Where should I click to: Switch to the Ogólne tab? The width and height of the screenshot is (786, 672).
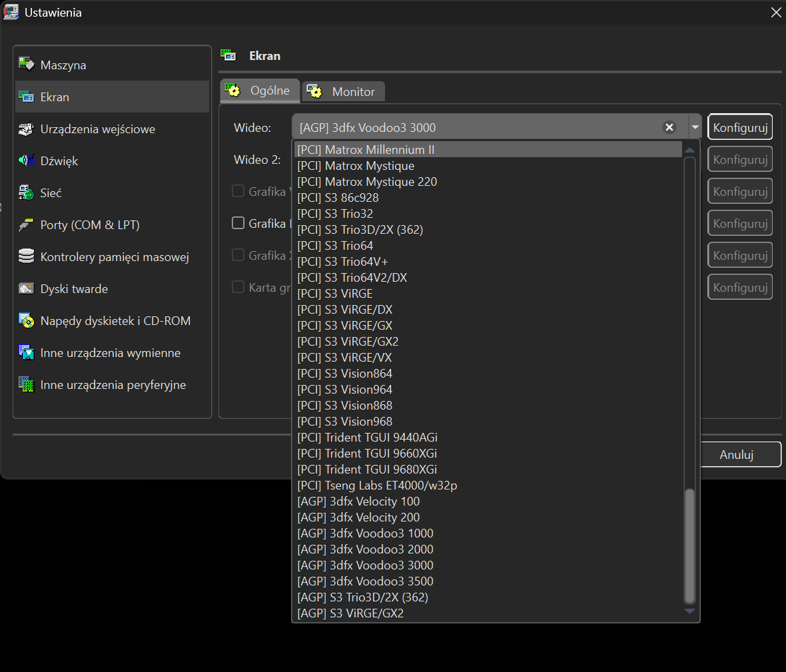pyautogui.click(x=260, y=91)
